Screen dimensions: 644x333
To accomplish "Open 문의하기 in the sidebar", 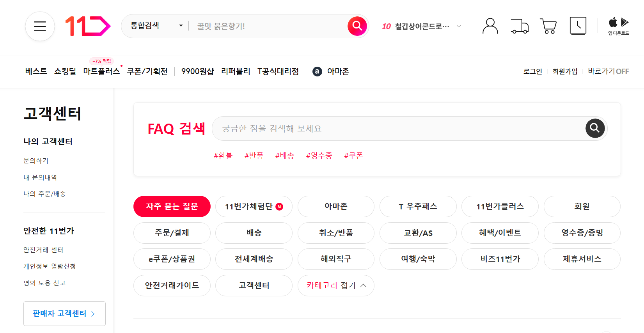I will 36,161.
